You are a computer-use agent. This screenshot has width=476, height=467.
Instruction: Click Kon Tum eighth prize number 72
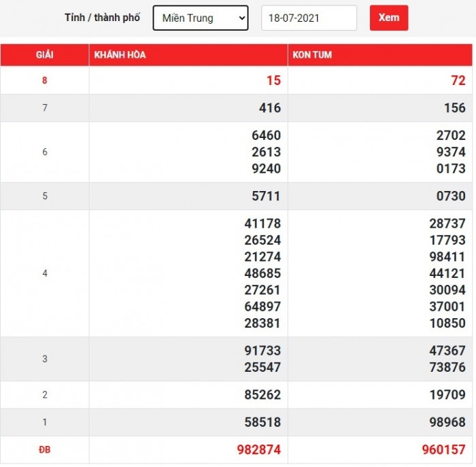tap(458, 80)
